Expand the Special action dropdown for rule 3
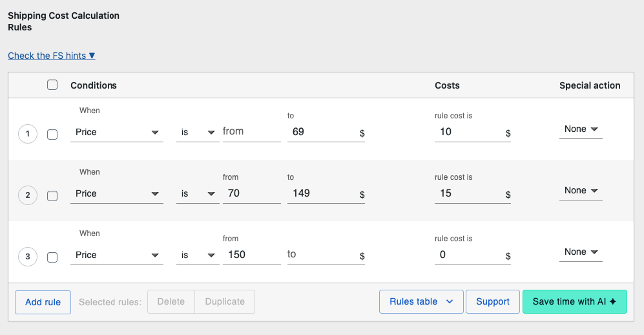The height and width of the screenshot is (335, 644). coord(580,252)
